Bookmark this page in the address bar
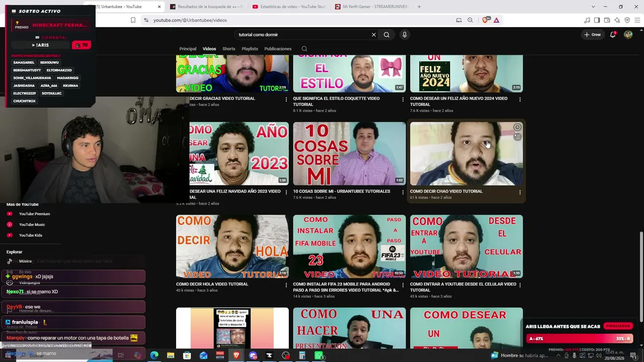Viewport: 644px width, 362px height. click(x=133, y=20)
